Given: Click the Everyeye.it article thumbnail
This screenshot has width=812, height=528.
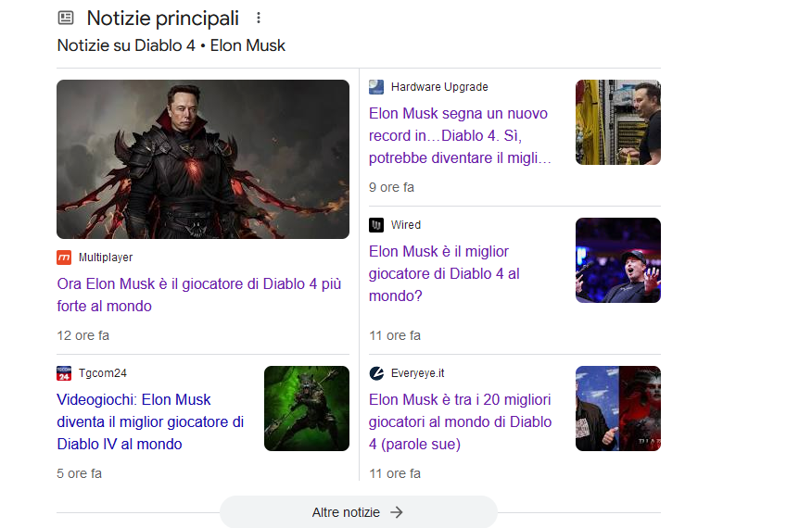Looking at the screenshot, I should coord(618,409).
